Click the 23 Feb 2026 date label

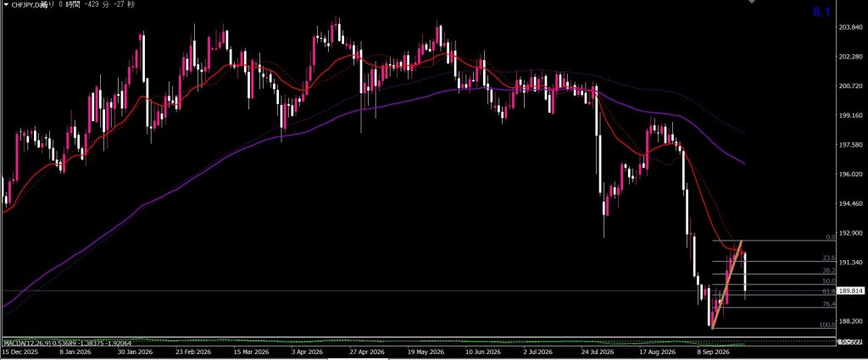[192, 352]
